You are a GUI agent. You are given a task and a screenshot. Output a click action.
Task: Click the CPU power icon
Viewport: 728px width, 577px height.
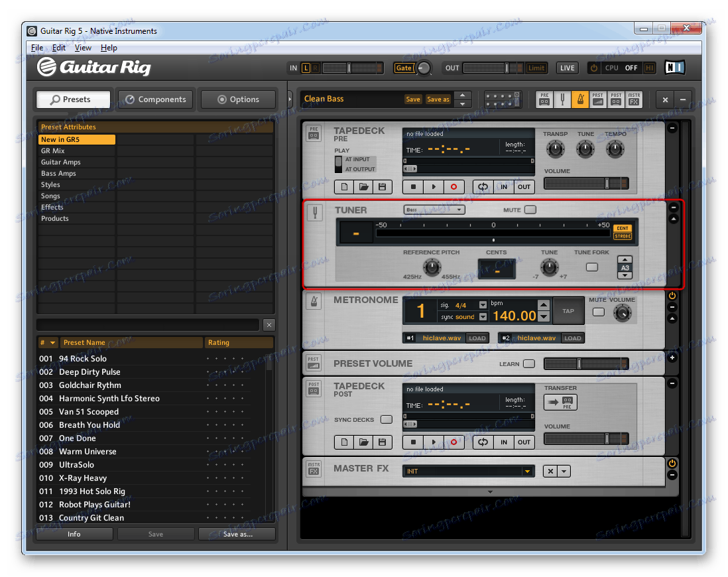click(594, 68)
